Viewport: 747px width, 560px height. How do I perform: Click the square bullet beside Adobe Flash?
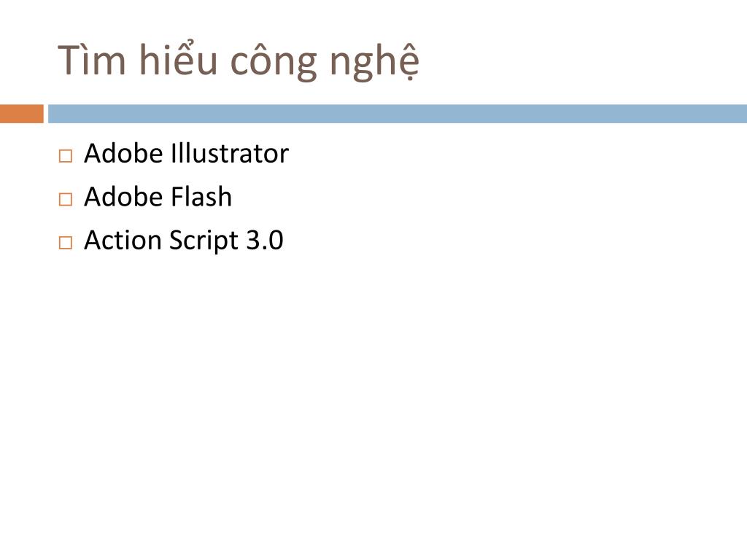point(66,199)
